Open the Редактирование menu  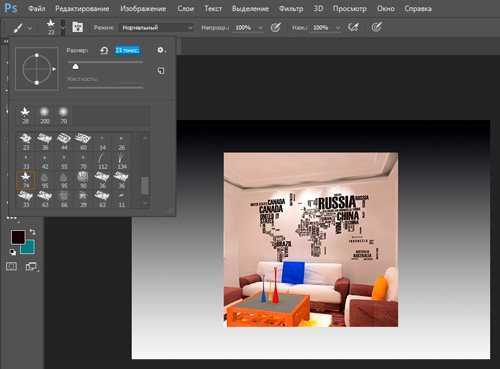pos(82,9)
